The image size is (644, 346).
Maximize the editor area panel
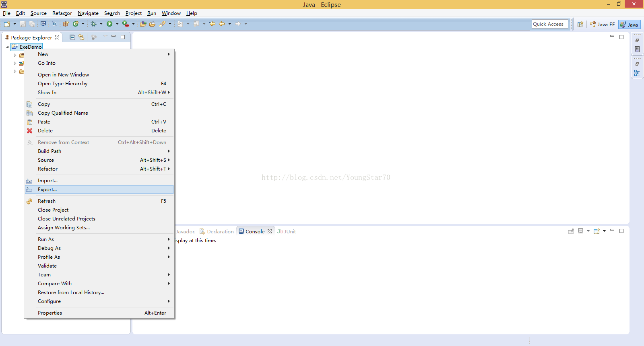[x=621, y=37]
